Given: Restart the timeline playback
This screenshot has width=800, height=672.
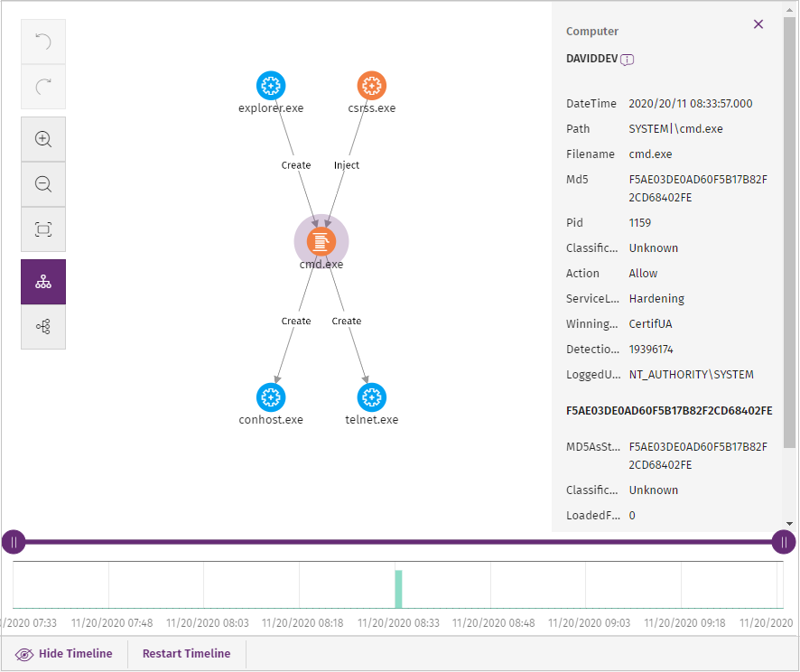Looking at the screenshot, I should click(186, 653).
